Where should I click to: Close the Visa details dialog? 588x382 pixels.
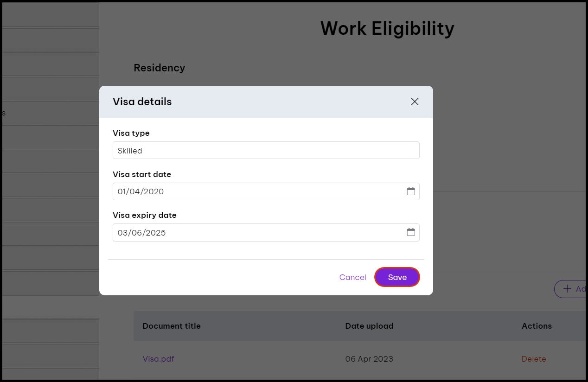[x=415, y=102]
